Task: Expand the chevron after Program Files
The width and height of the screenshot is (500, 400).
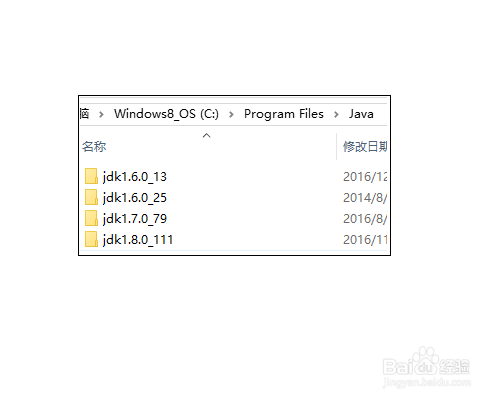Action: click(336, 115)
